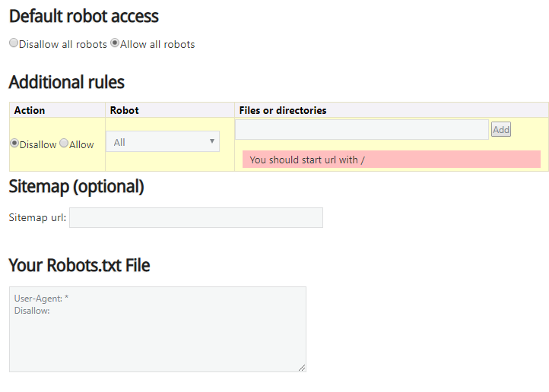This screenshot has width=549, height=392.
Task: Click the Disallow: line in the robots.txt output
Action: [x=32, y=310]
